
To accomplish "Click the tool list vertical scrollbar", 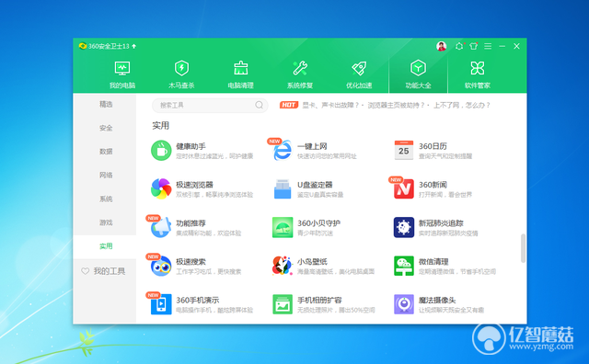I will [523, 248].
